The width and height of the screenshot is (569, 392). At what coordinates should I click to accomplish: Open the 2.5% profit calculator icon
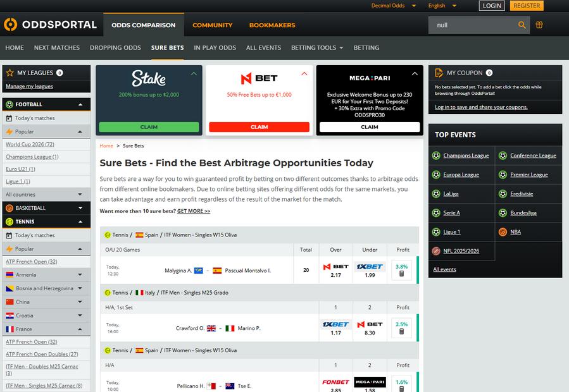point(402,331)
